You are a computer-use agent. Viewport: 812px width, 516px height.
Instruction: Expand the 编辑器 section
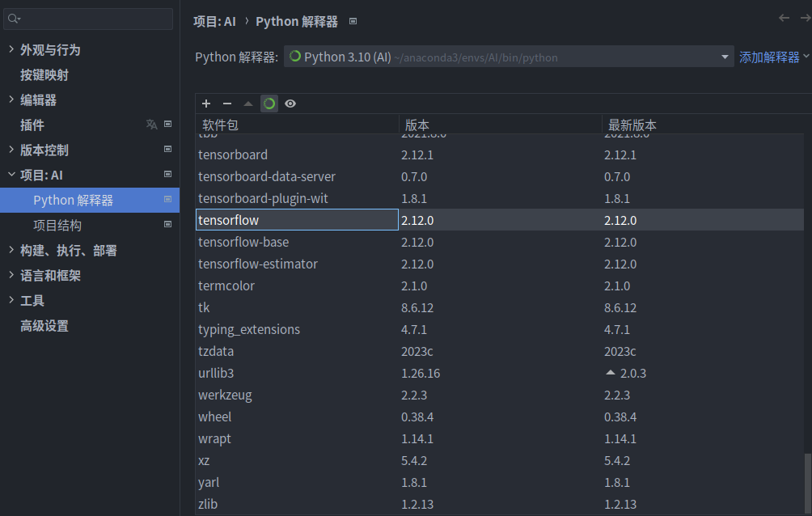(x=11, y=99)
